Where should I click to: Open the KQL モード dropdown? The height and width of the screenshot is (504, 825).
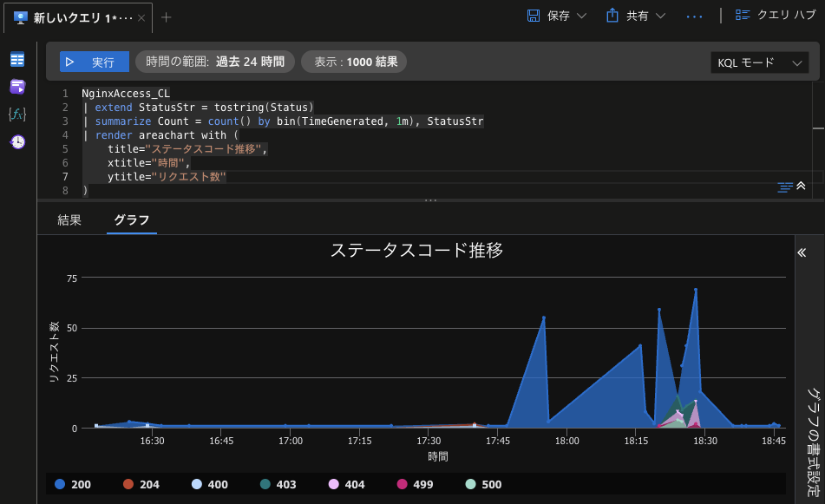758,62
